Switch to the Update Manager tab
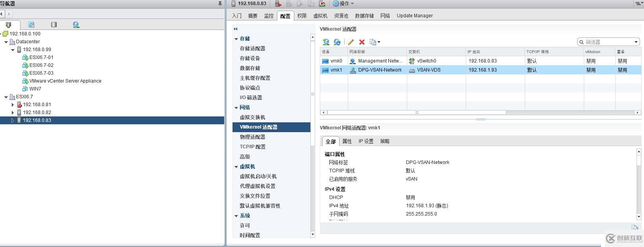This screenshot has width=644, height=247. pos(415,16)
